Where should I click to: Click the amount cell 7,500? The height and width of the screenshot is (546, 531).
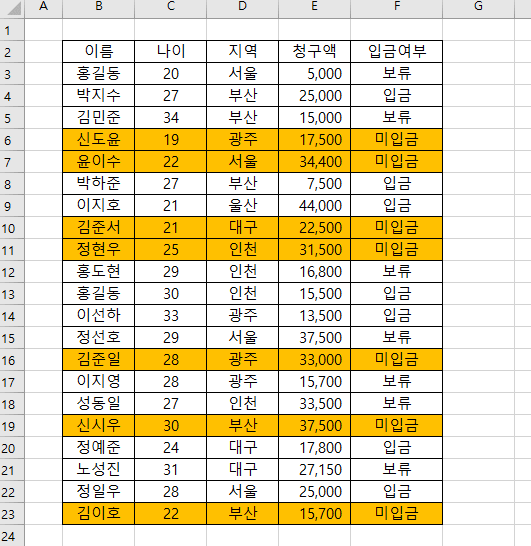click(315, 184)
